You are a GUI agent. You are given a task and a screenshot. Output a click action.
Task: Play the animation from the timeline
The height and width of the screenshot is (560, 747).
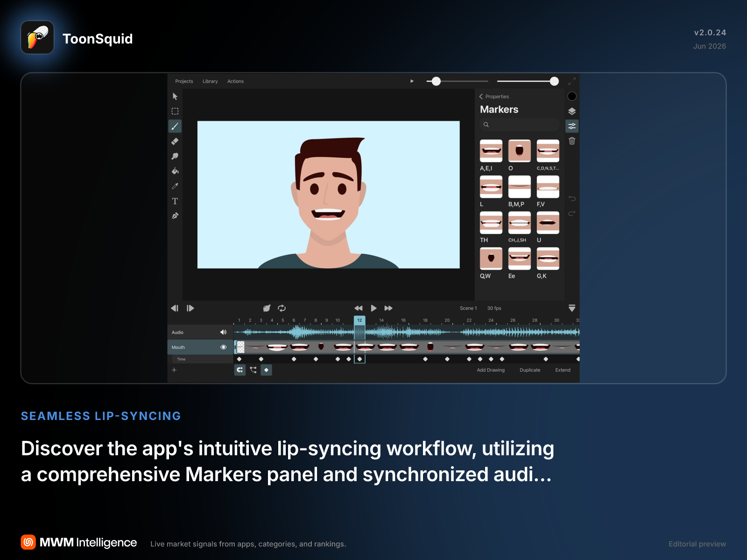pos(373,308)
